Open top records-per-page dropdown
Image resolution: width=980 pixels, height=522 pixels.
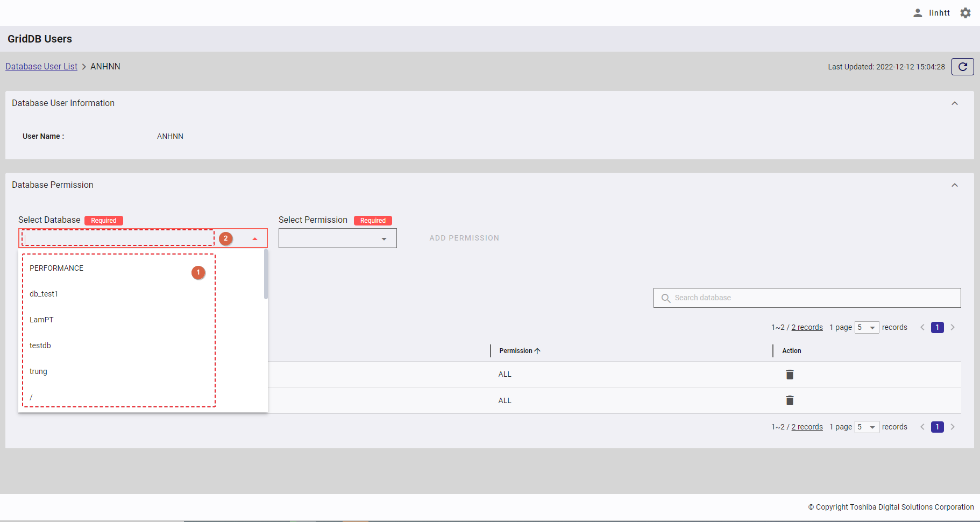click(x=867, y=327)
